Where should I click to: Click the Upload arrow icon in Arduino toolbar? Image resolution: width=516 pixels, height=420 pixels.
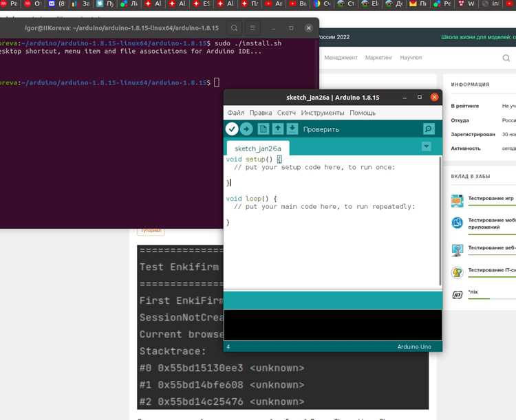(x=246, y=129)
